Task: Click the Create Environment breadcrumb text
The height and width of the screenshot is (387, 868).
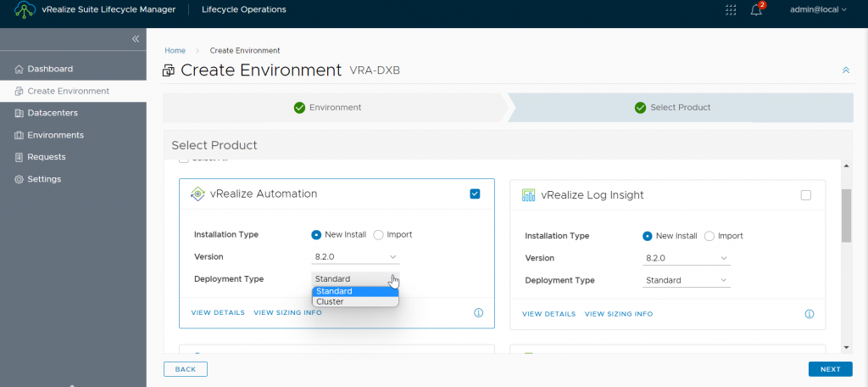Action: tap(245, 50)
